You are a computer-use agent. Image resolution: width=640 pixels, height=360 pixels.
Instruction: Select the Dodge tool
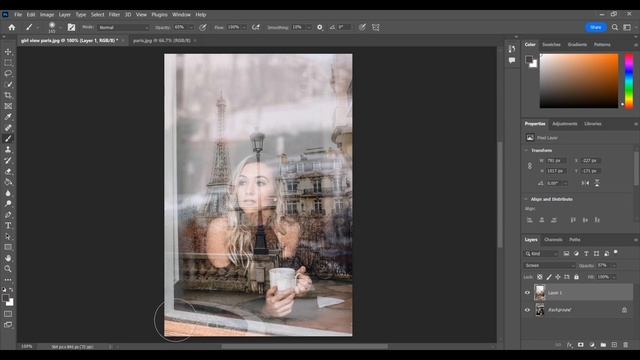(x=8, y=204)
